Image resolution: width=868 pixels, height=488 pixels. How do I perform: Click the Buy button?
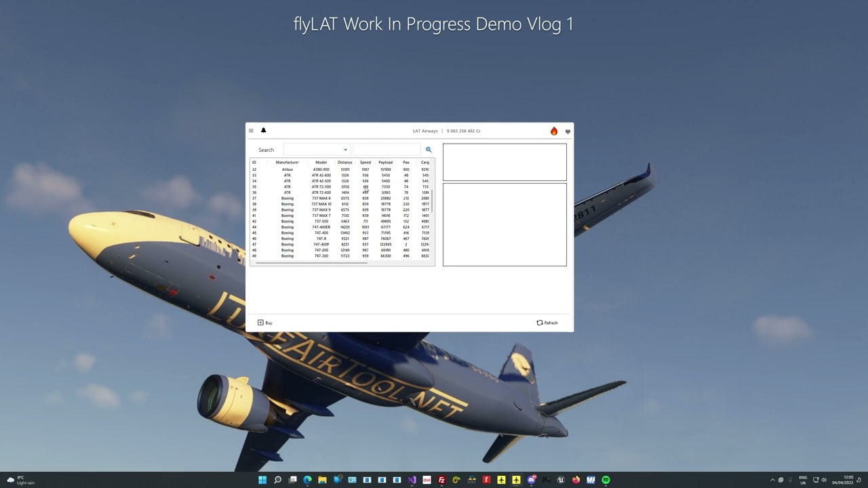click(x=265, y=323)
